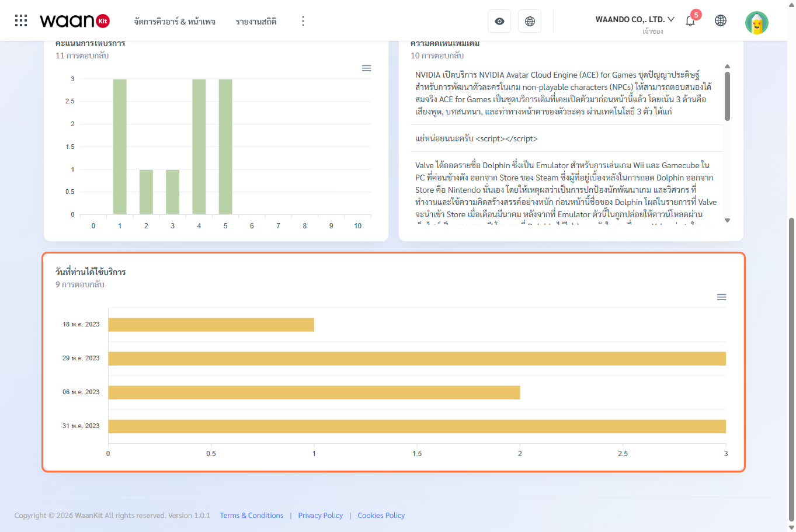Go to the WaanKit logo home
796x532 pixels.
[75, 21]
